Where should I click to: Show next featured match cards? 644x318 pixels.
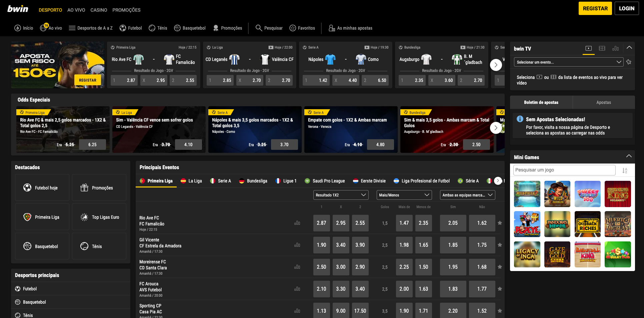(x=496, y=65)
